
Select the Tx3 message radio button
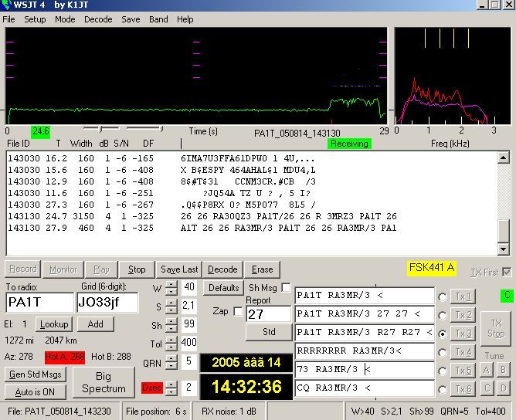(443, 334)
